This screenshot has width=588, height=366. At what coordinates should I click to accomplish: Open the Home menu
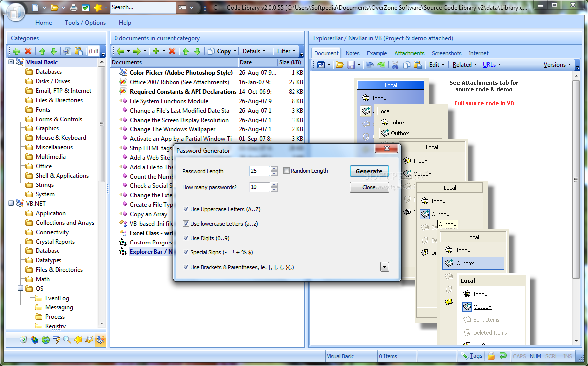(x=44, y=22)
